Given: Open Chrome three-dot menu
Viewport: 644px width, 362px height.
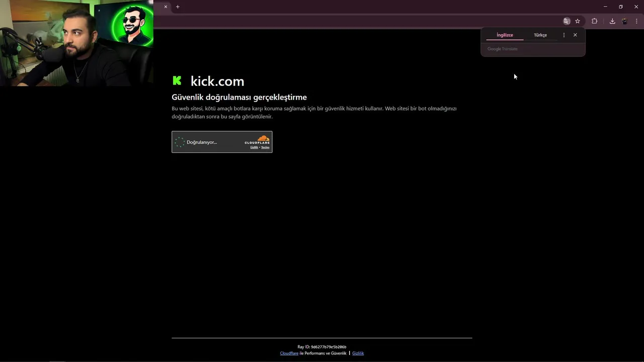Looking at the screenshot, I should pos(636,21).
